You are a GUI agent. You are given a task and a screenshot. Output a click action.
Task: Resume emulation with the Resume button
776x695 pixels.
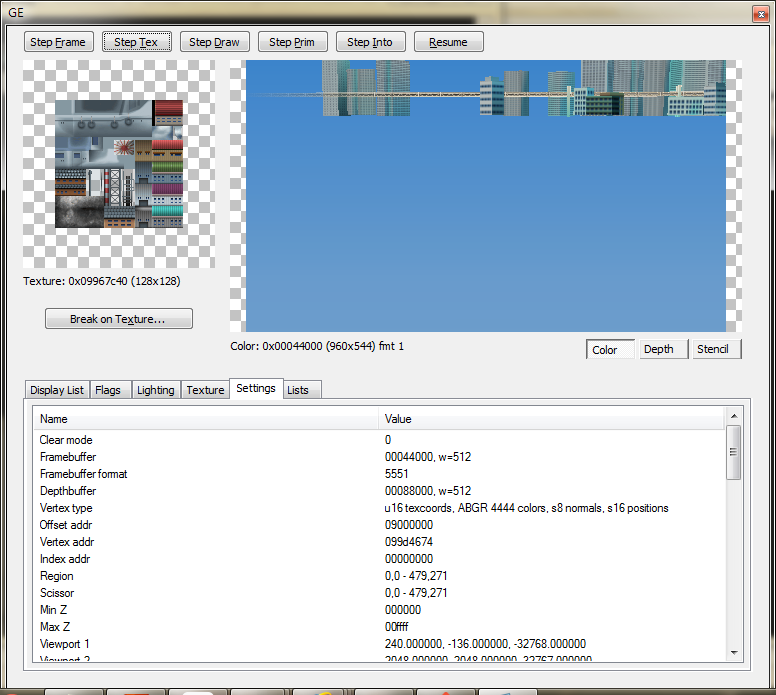pos(448,42)
